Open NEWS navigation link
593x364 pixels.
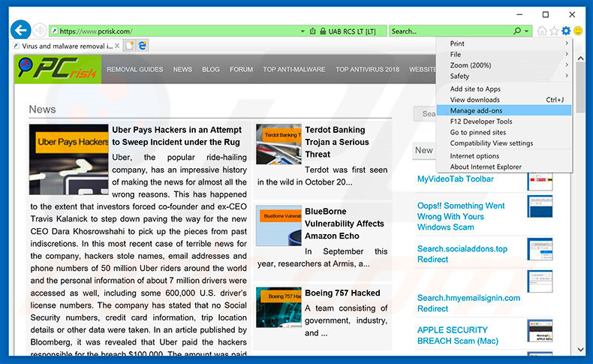pyautogui.click(x=182, y=70)
